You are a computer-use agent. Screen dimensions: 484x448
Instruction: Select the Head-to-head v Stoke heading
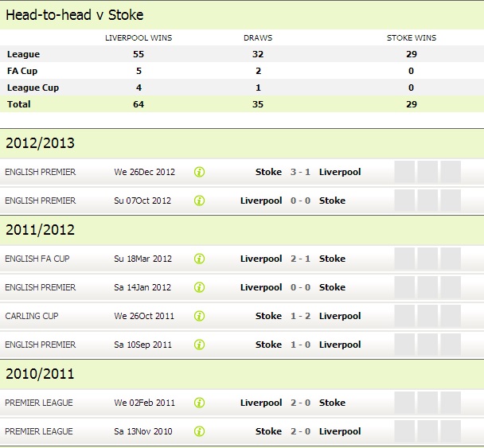(x=75, y=15)
